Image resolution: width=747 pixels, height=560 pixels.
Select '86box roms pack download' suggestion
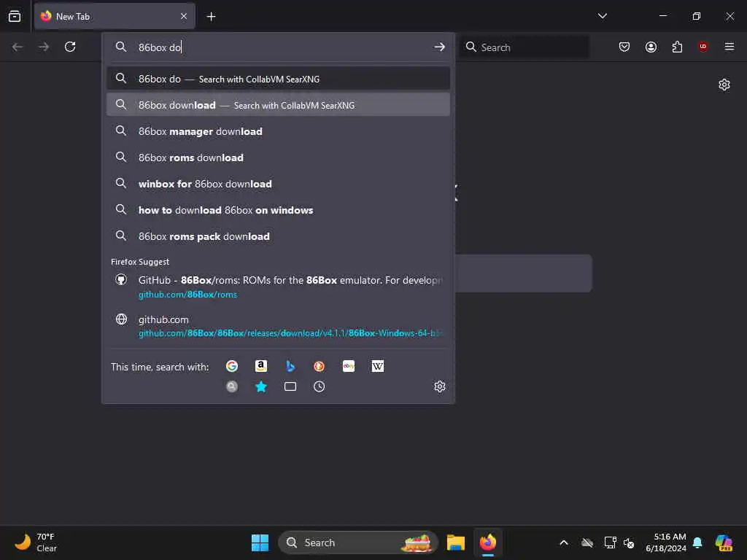[x=278, y=236]
